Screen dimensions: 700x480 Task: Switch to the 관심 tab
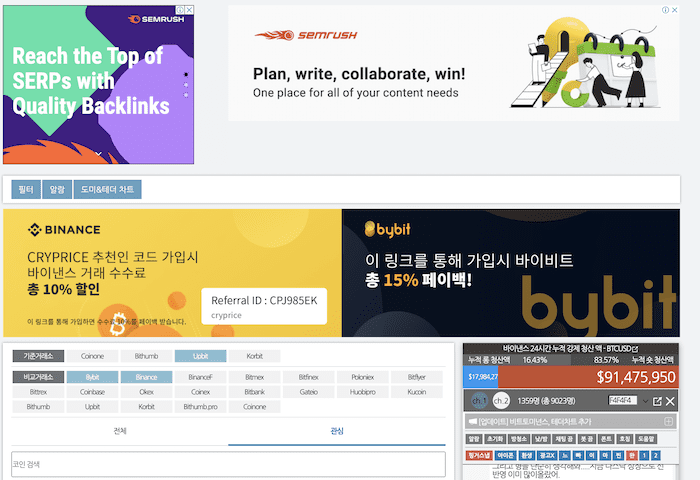pyautogui.click(x=337, y=431)
